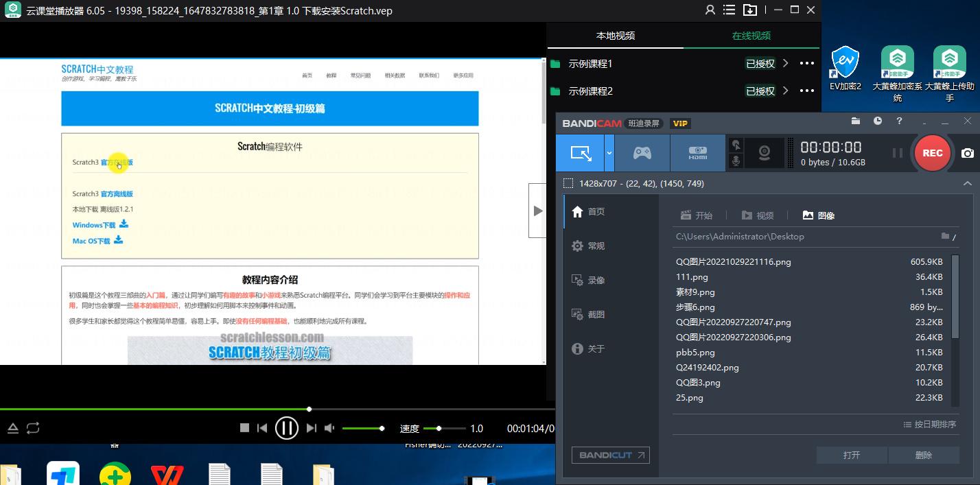
Task: Mute the player volume speaker icon
Action: (x=330, y=428)
